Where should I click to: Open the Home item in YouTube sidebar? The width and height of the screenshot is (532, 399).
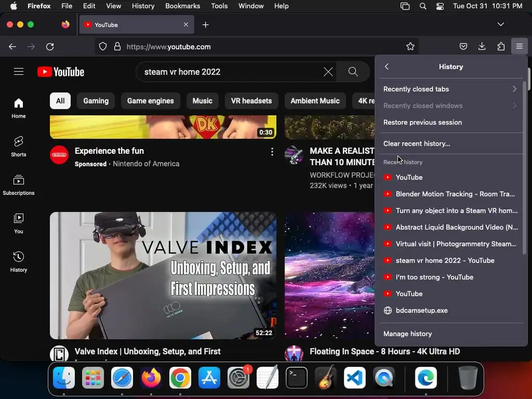pyautogui.click(x=19, y=108)
